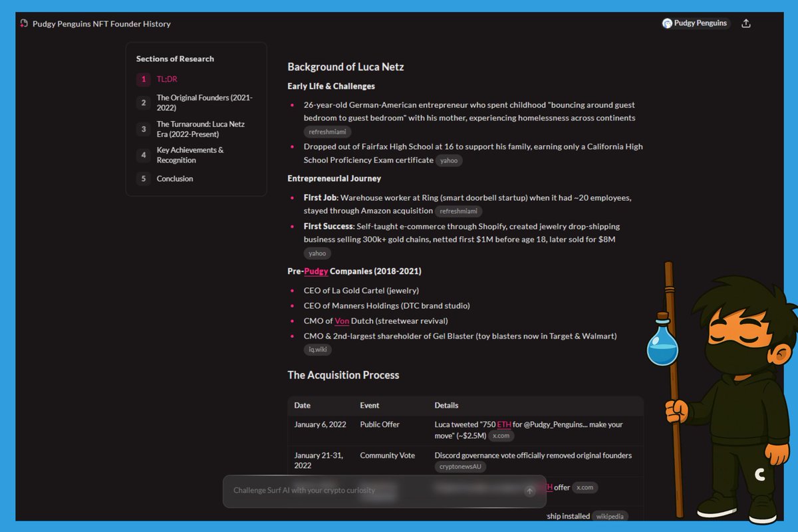The height and width of the screenshot is (532, 798).
Task: Open x.com source in Public Offer row
Action: click(501, 436)
